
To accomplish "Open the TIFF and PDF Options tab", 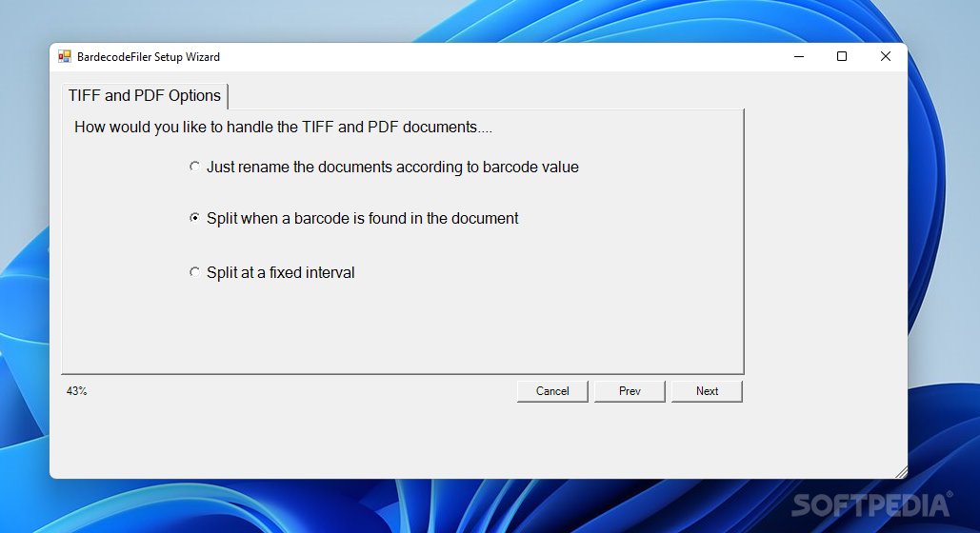I will [145, 95].
